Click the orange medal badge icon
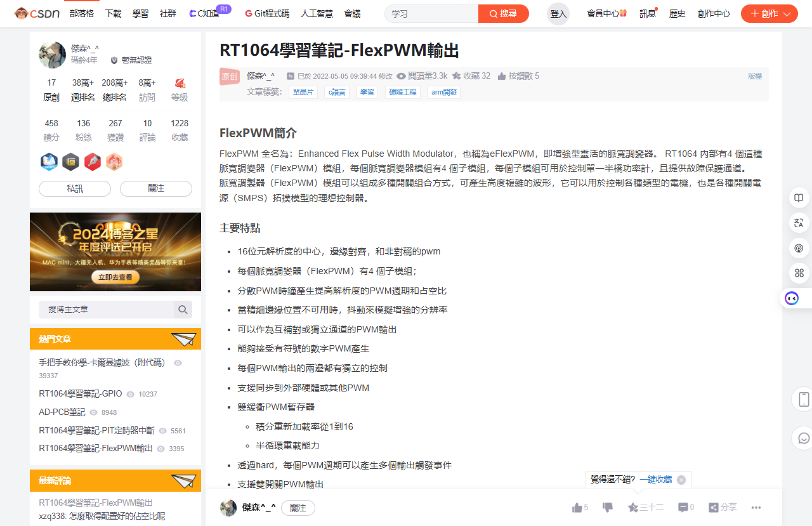 (x=114, y=162)
